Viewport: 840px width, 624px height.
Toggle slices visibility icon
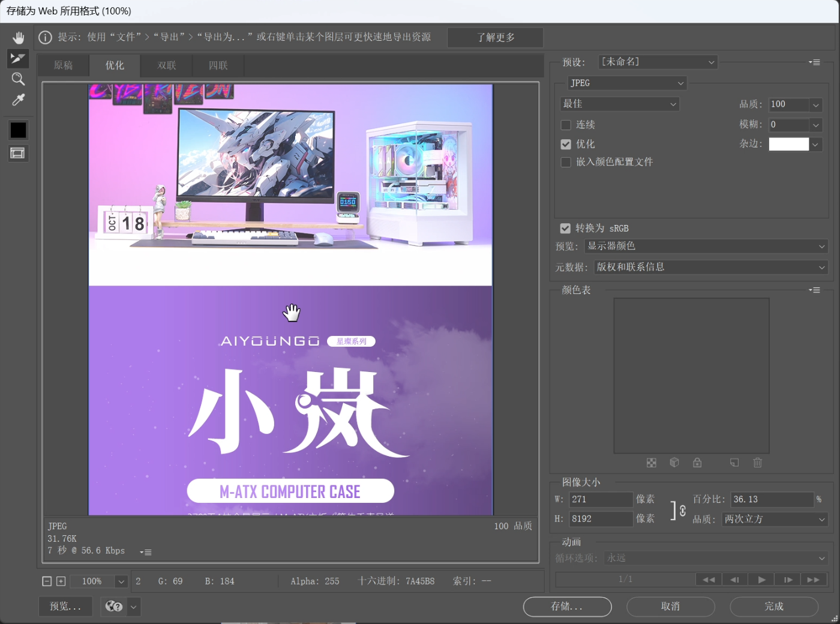click(x=18, y=154)
